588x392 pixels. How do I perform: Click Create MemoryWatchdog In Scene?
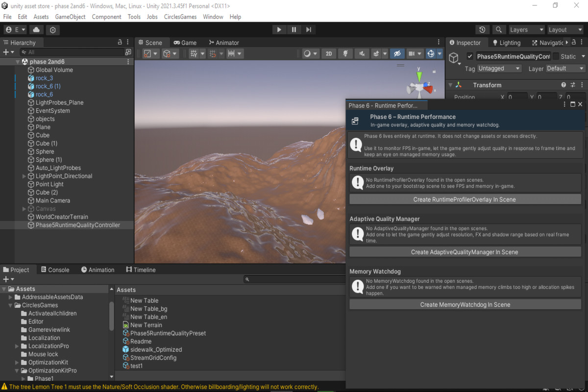[465, 304]
